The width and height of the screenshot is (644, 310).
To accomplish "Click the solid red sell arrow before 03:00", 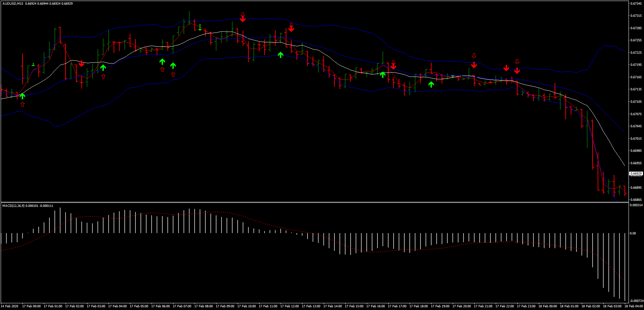I will tap(81, 63).
